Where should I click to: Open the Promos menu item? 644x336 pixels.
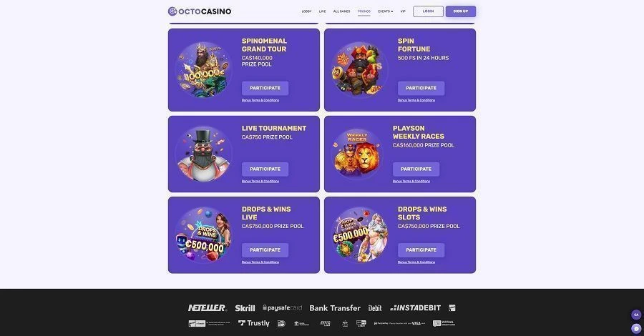click(x=364, y=11)
